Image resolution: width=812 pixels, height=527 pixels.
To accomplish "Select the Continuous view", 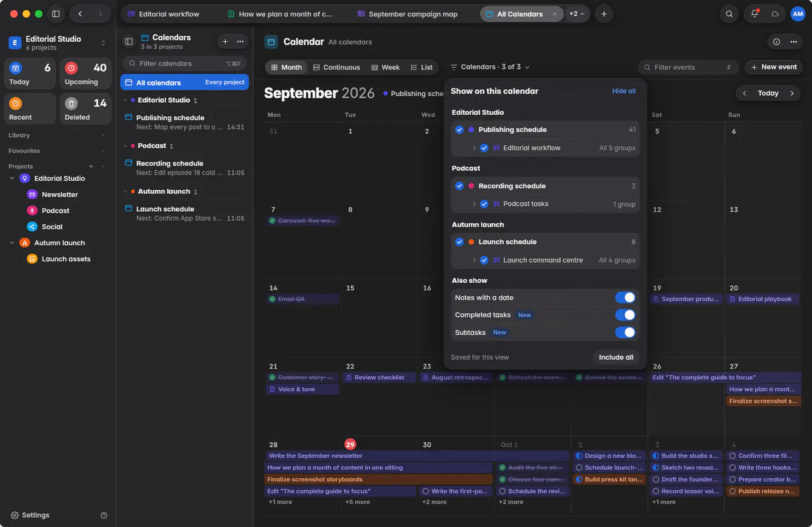I will click(x=336, y=67).
